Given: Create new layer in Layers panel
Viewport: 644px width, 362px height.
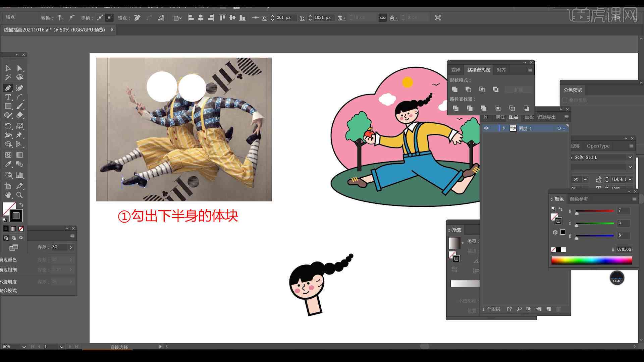Looking at the screenshot, I should pos(549,309).
